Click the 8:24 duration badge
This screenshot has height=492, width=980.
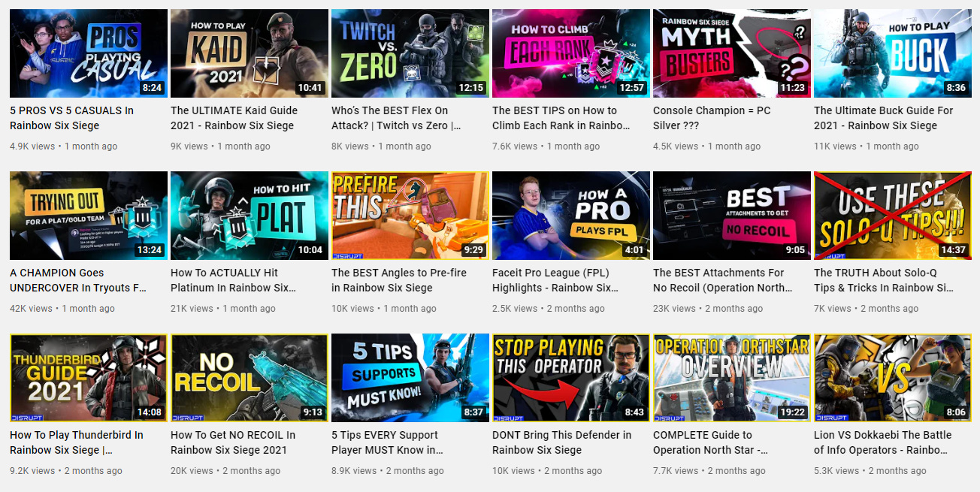(x=152, y=88)
